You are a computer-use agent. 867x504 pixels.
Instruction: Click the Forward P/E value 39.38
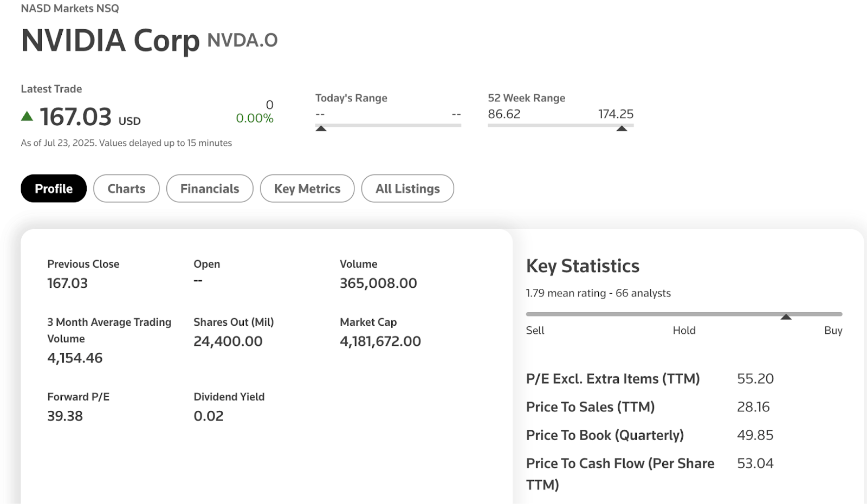pyautogui.click(x=65, y=416)
